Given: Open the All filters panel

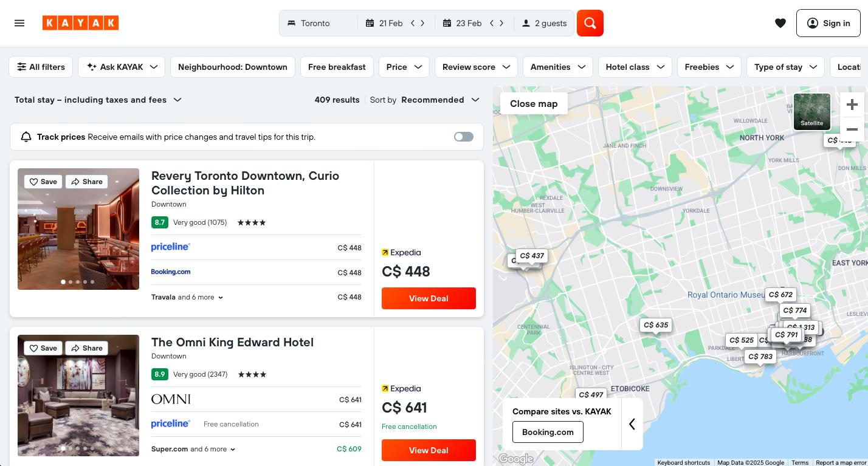Looking at the screenshot, I should 41,67.
